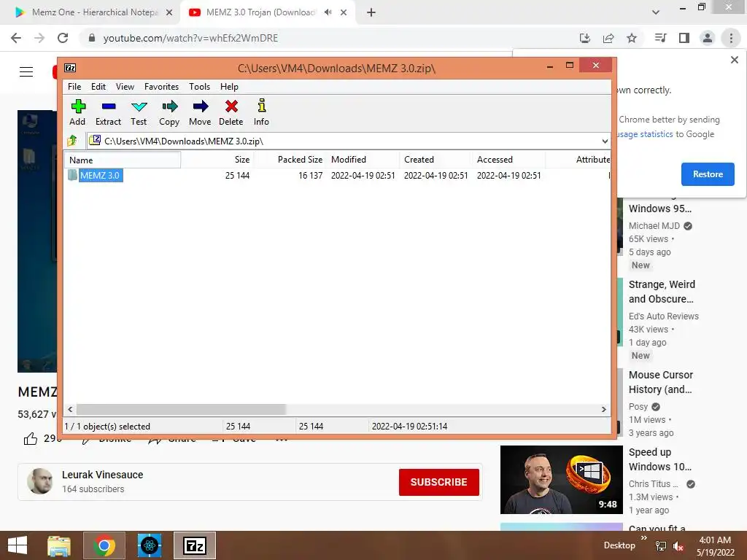The image size is (747, 560).
Task: Open the Tools menu in 7-Zip
Action: point(199,87)
